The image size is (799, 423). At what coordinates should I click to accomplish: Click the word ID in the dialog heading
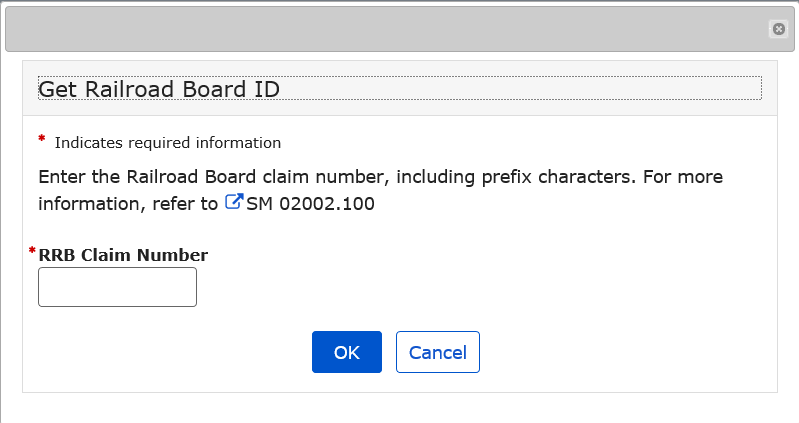(x=265, y=89)
